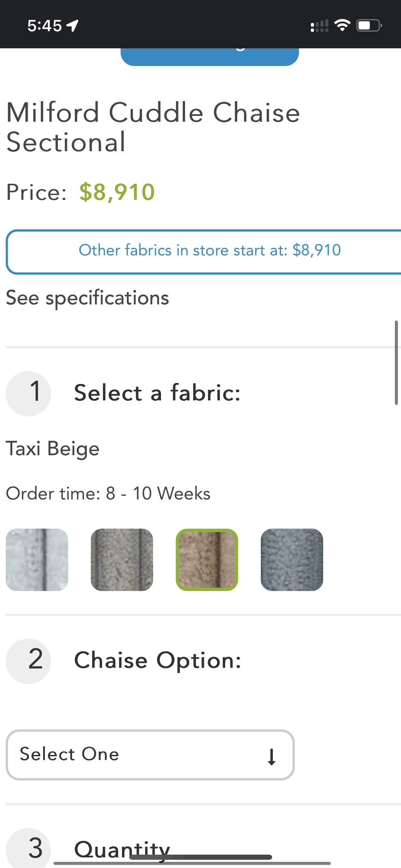The width and height of the screenshot is (401, 868).
Task: Pick the selected Taxi Beige fabric swatch
Action: click(x=207, y=559)
